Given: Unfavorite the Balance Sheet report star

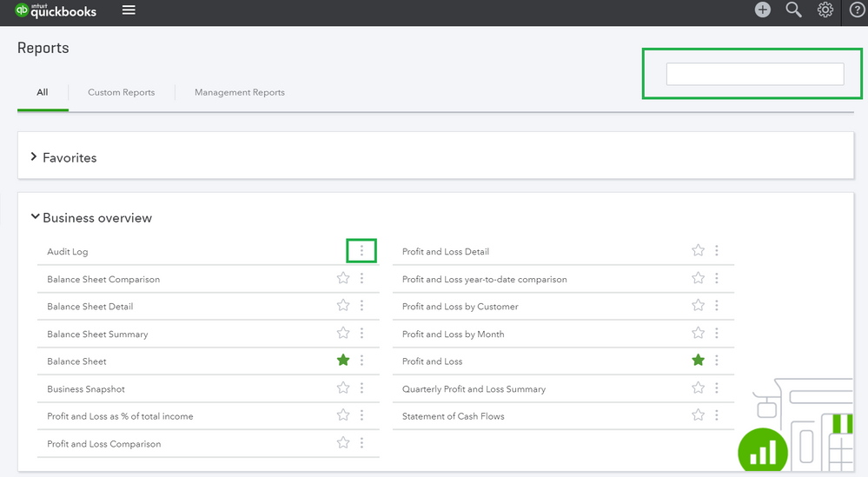Looking at the screenshot, I should (x=343, y=361).
